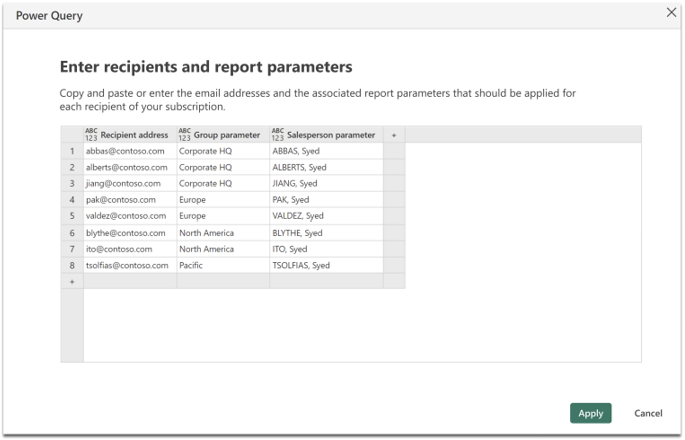Click the Europe cell in row 4
685x440 pixels.
(223, 200)
